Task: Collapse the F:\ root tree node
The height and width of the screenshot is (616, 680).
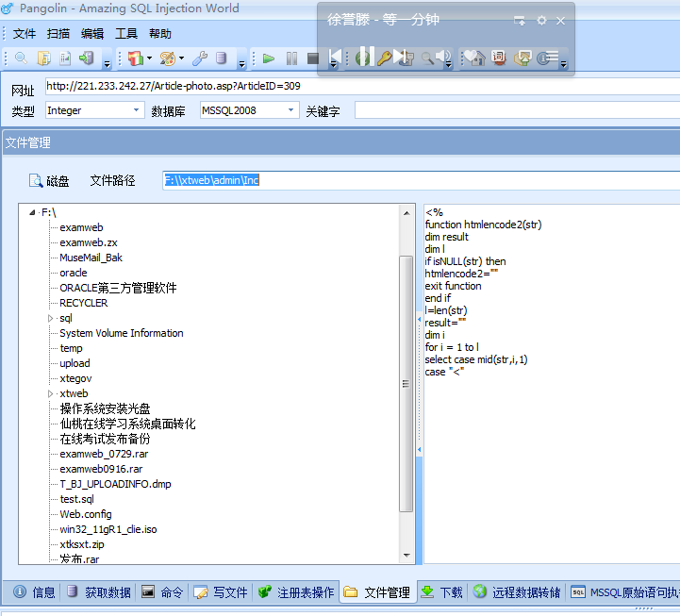Action: [32, 212]
